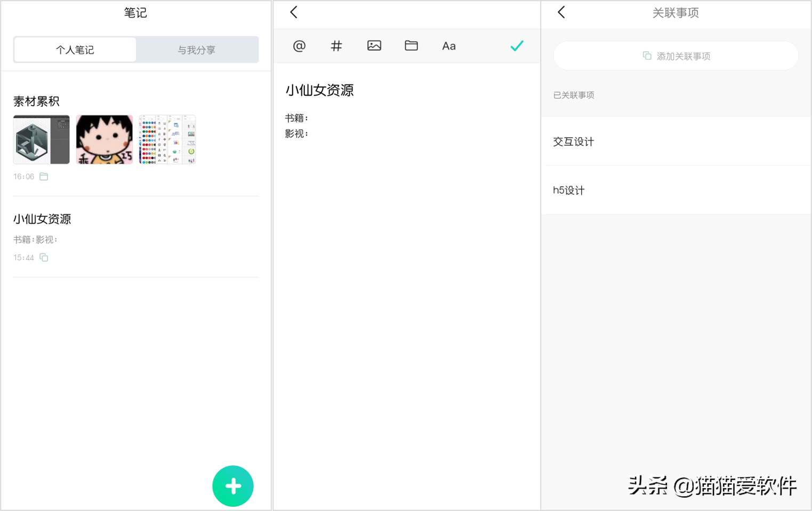812x511 pixels.
Task: Click the folder attachment icon in the toolbar
Action: point(411,46)
